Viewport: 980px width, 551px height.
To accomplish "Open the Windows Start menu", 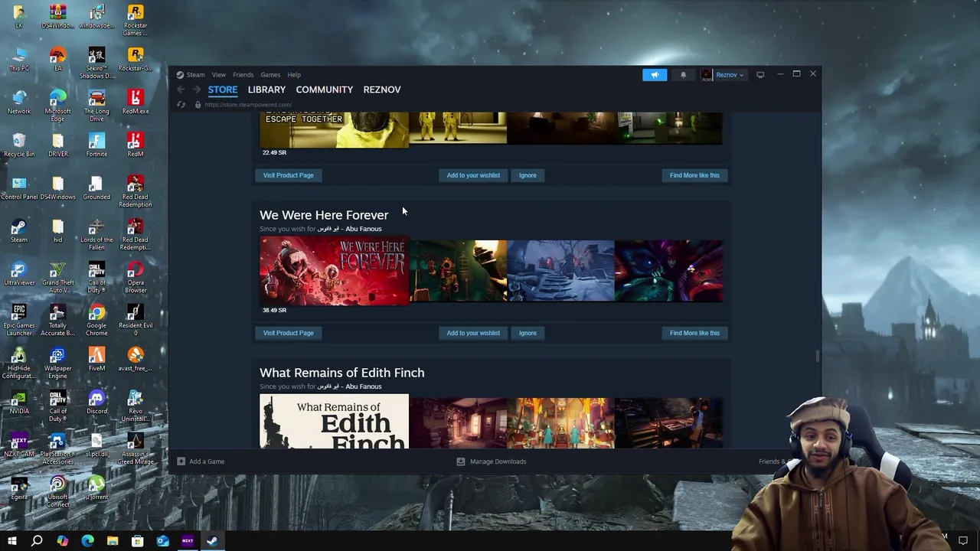I will pyautogui.click(x=11, y=541).
